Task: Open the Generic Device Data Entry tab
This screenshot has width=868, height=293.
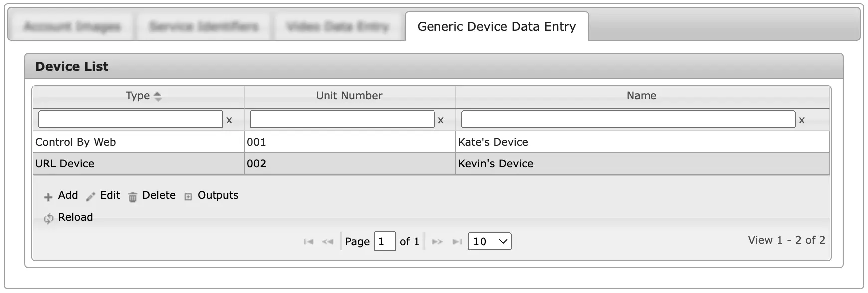Action: click(496, 26)
